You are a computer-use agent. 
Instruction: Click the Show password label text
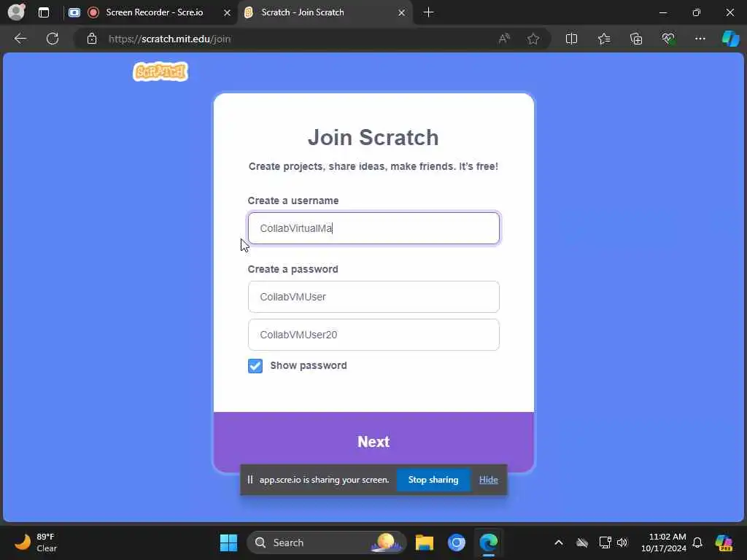(x=309, y=366)
